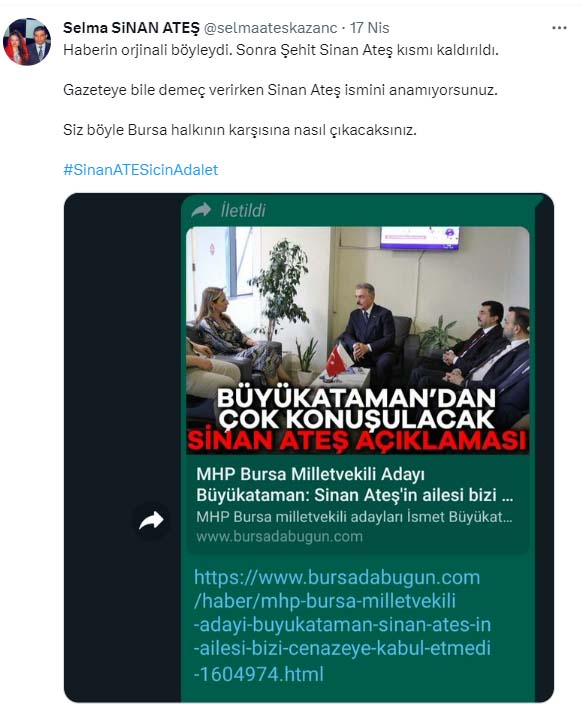
Task: Open the bursadabugun.com article URL
Action: (342, 625)
